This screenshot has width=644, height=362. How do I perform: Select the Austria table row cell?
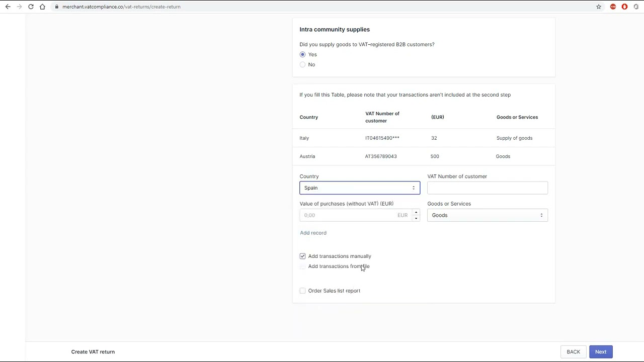point(307,156)
